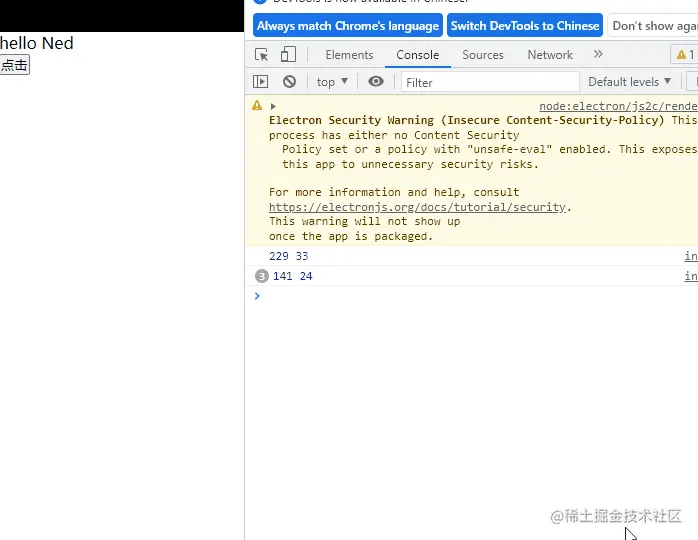Activate the inspect element picker icon

(x=261, y=55)
